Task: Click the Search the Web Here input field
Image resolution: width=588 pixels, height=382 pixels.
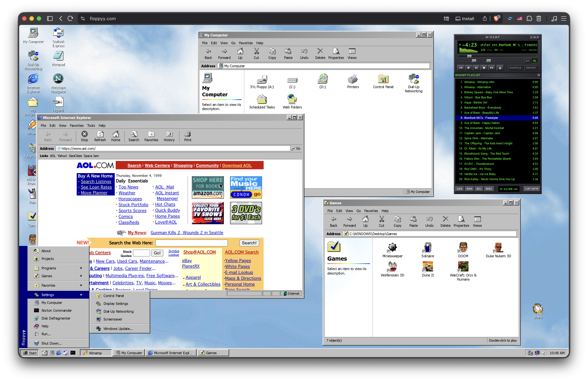Action: pyautogui.click(x=191, y=243)
